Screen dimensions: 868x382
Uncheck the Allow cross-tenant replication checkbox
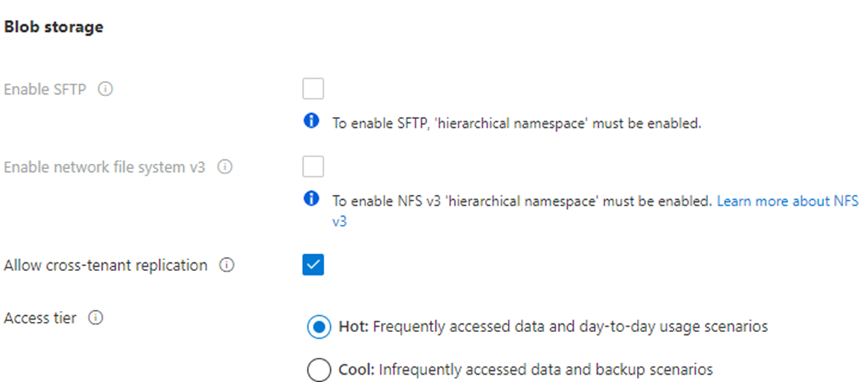click(x=313, y=265)
